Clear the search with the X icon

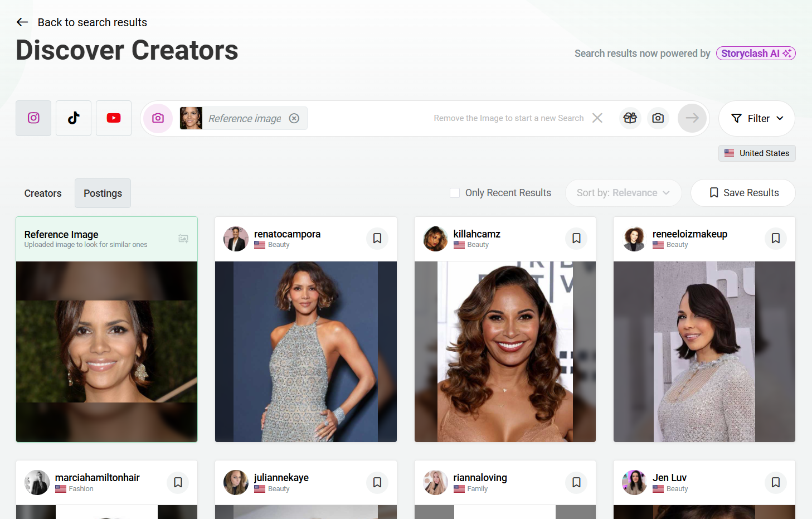(597, 118)
